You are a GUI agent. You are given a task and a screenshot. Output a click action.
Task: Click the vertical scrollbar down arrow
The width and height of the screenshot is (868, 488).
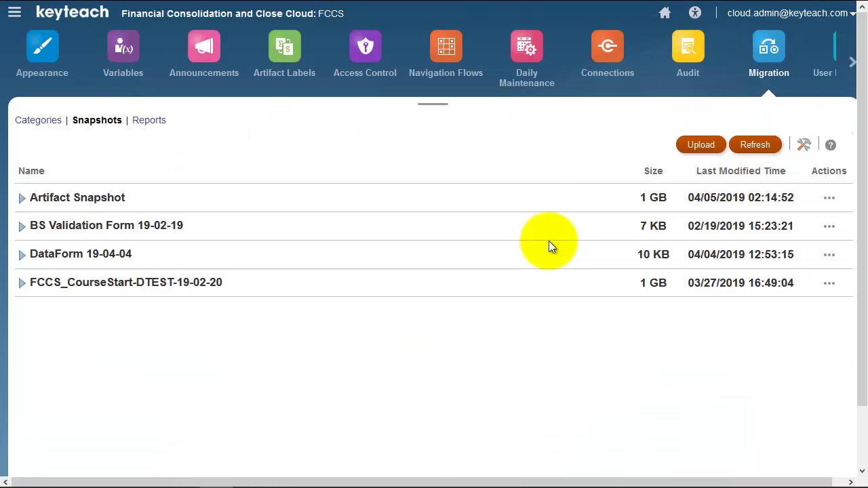pyautogui.click(x=862, y=470)
